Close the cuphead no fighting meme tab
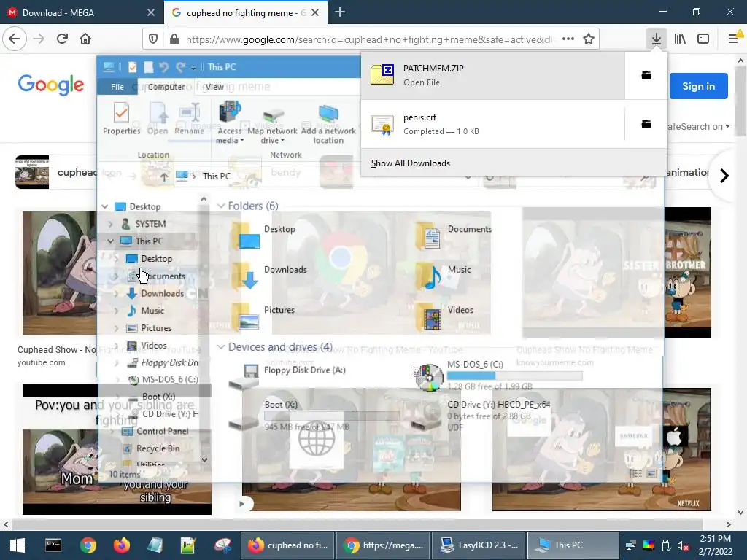Viewport: 747px width, 560px height. (x=315, y=13)
